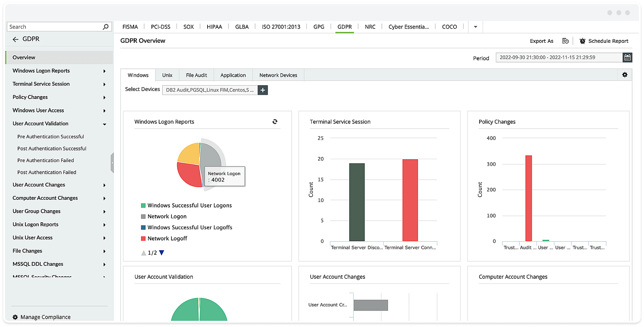Screen dimensions: 644x327
Task: Open the Manage Compliance gear icon
Action: [15, 317]
